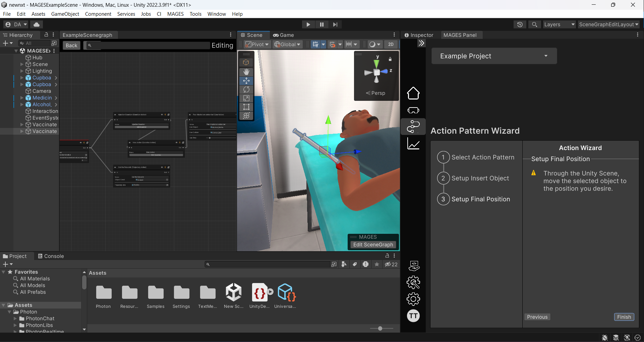Click the Edit SceneGraph button

pos(373,245)
